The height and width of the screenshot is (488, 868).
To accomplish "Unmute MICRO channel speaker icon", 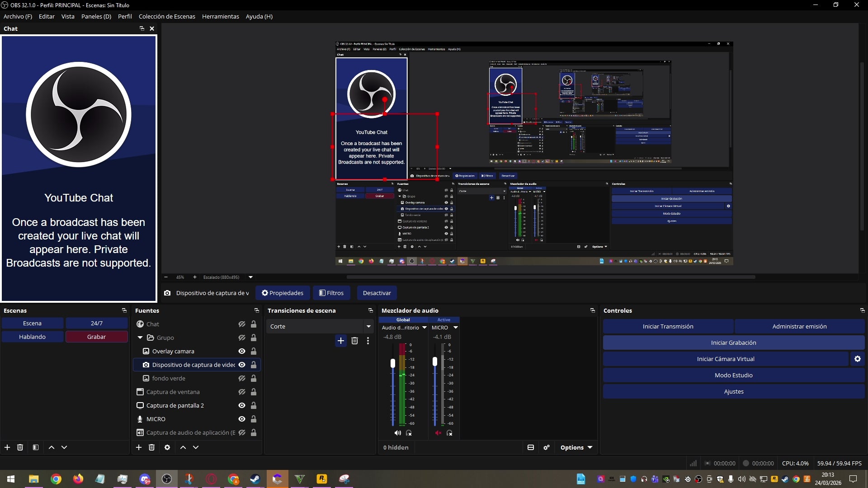I will (x=438, y=433).
